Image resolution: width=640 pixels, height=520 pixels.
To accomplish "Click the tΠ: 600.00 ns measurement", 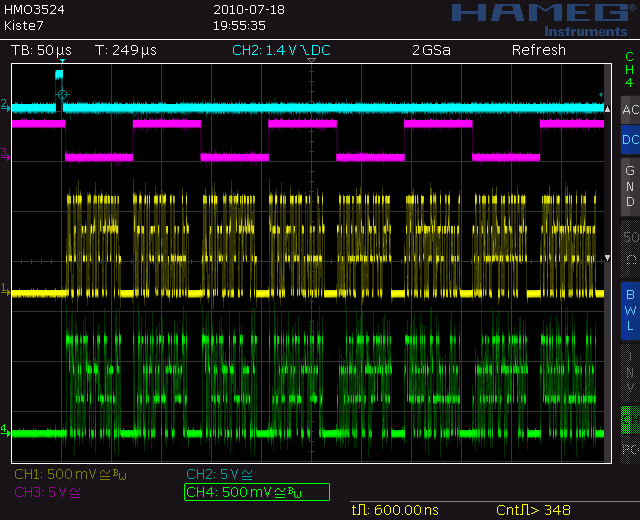I will pos(395,510).
